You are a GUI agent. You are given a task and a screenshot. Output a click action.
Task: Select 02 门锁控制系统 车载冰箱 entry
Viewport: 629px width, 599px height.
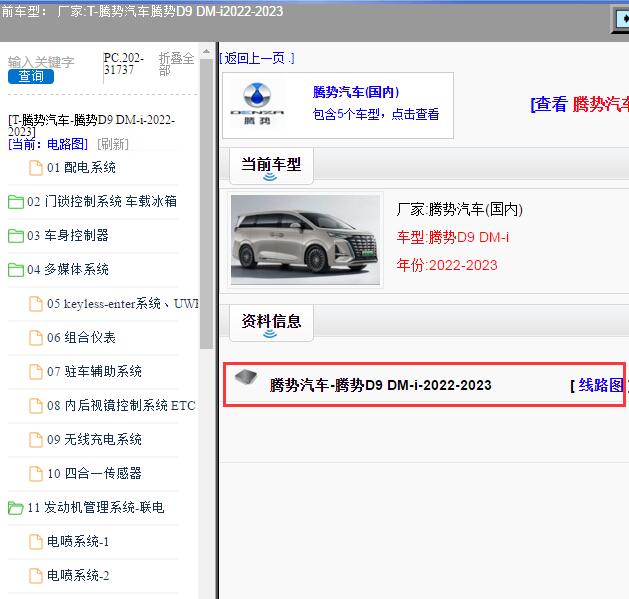click(x=102, y=201)
